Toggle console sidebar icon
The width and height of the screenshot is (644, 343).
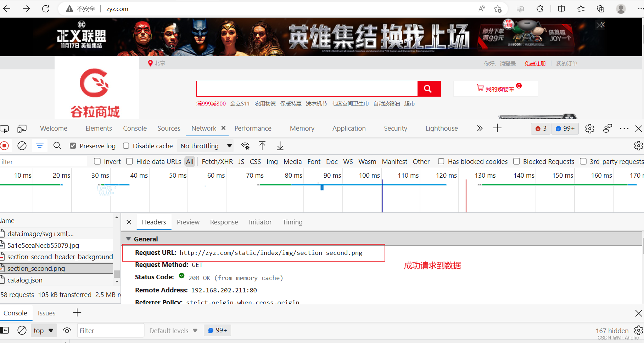point(5,331)
